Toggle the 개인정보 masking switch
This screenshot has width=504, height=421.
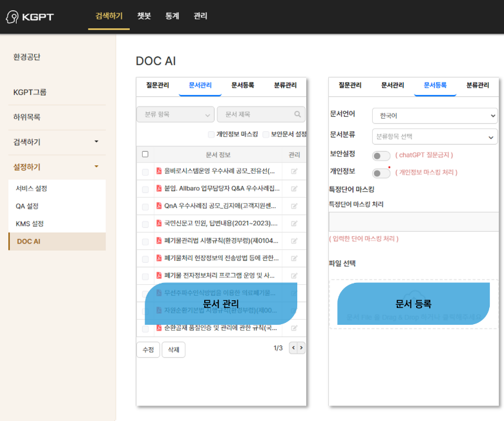point(381,173)
